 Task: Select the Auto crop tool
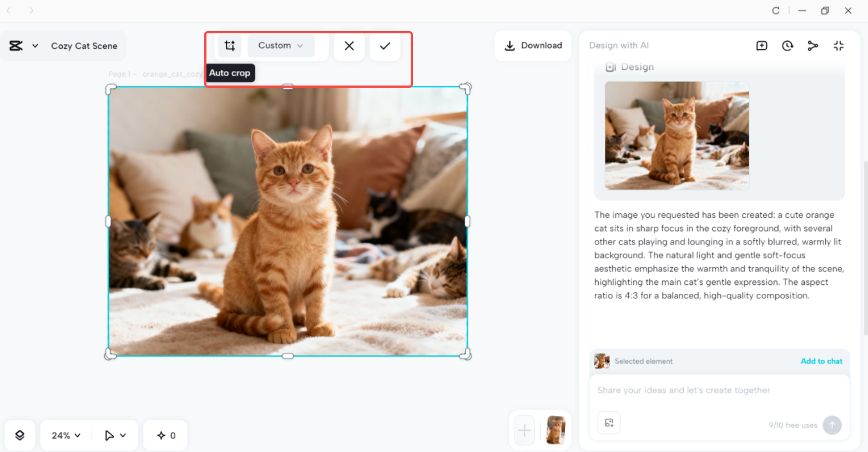point(230,46)
